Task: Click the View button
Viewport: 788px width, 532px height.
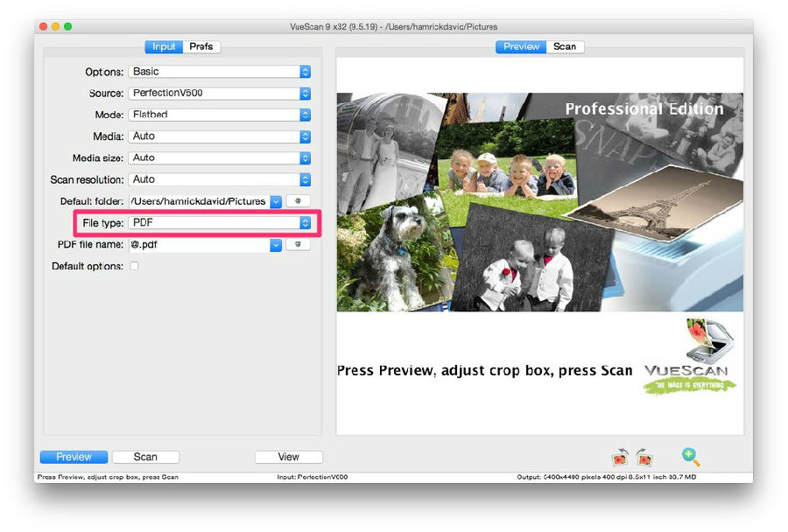Action: point(288,456)
